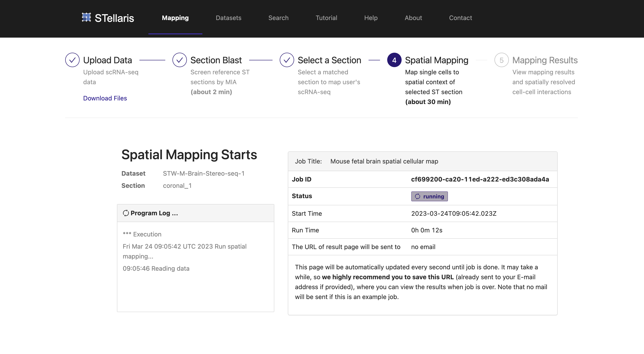This screenshot has width=644, height=354.
Task: Click the Upload Data checkmark icon
Action: [x=72, y=60]
